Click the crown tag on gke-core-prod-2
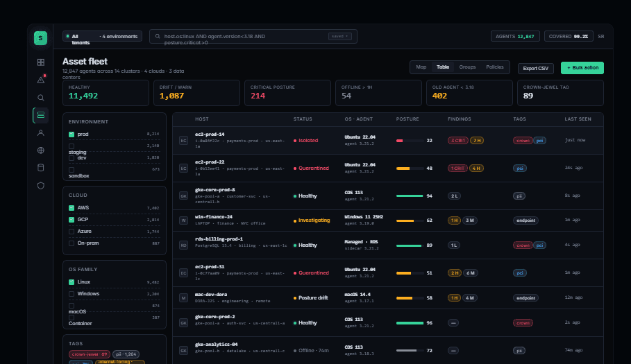631x364 pixels. pos(523,323)
